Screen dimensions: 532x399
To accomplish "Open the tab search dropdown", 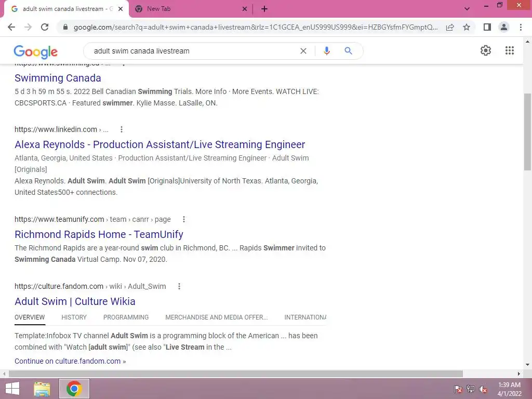I will 467,9.
